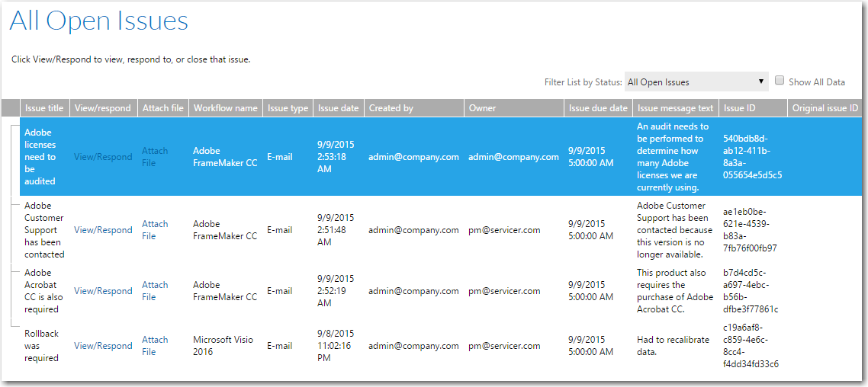
Task: Sort by the Workflow name column header
Action: (225, 108)
